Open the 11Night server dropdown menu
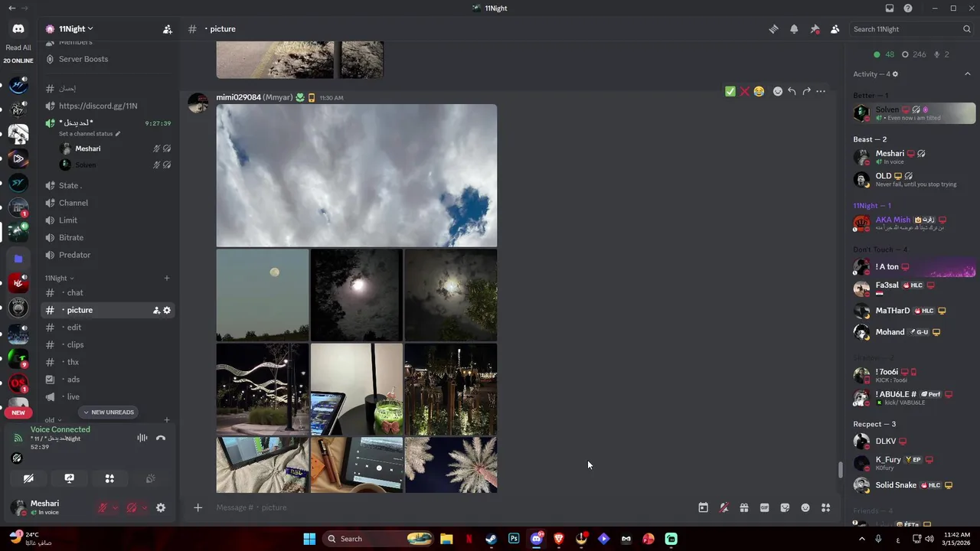Screen dimensions: 980x551 [x=75, y=29]
